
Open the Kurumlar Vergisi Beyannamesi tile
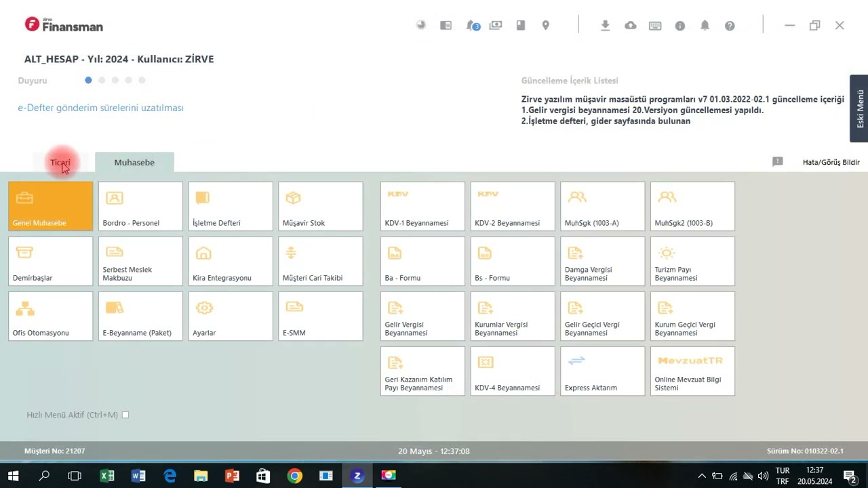[513, 316]
